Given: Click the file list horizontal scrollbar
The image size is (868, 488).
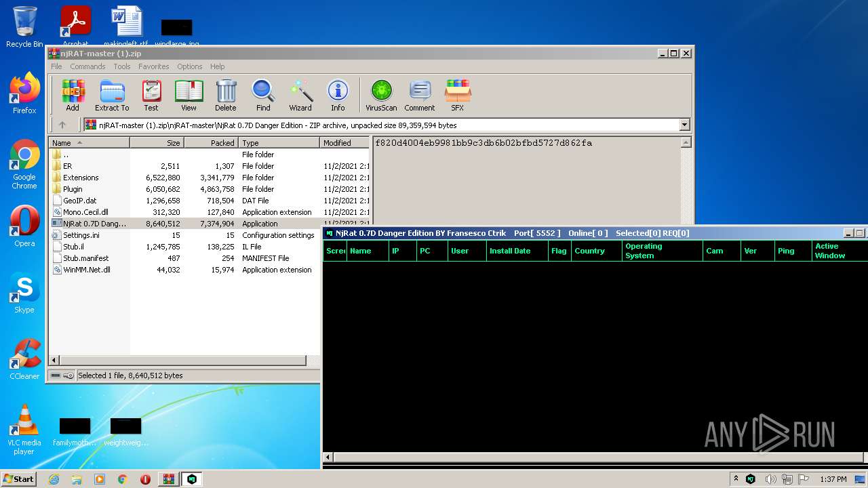Looking at the screenshot, I should click(184, 361).
